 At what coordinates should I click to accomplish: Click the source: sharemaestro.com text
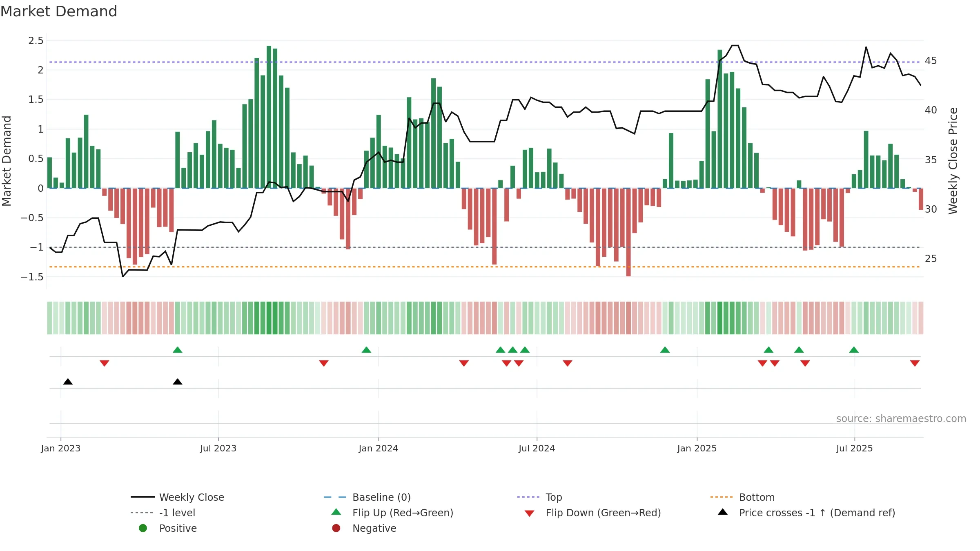pos(901,419)
